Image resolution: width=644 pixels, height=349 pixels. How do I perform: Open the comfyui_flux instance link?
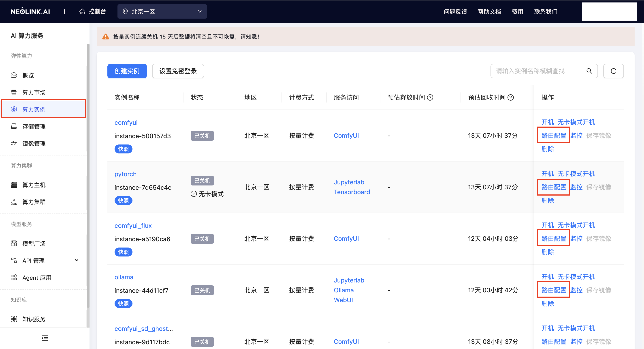(x=133, y=226)
